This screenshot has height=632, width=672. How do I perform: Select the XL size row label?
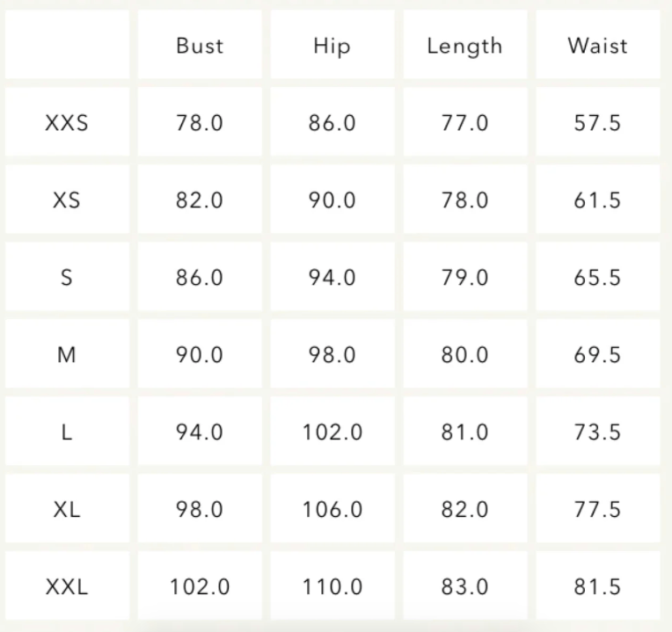pyautogui.click(x=67, y=510)
